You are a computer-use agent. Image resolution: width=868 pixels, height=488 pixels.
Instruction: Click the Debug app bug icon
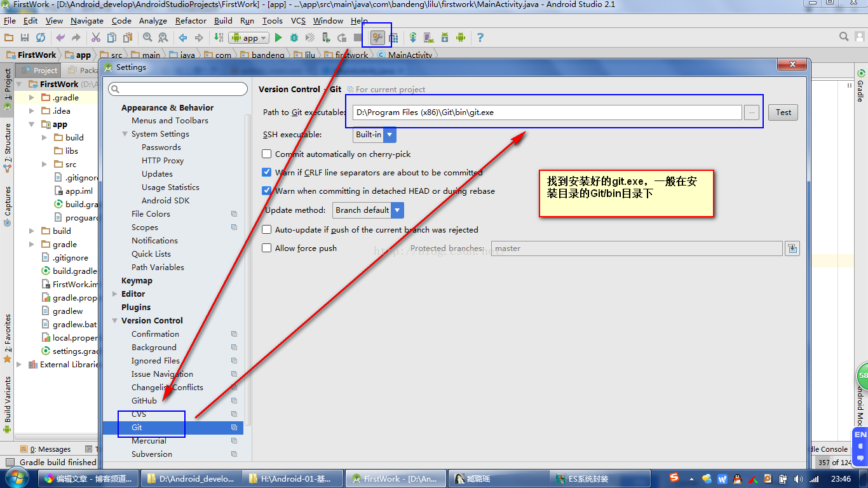(x=294, y=37)
